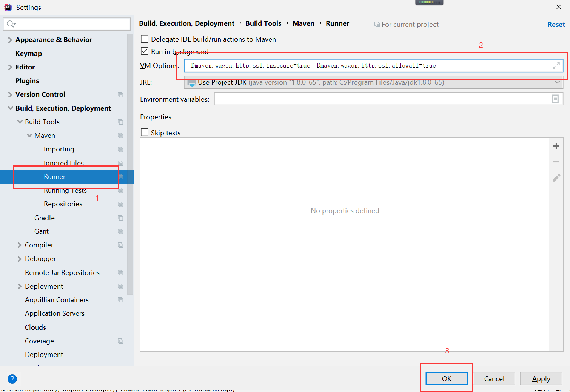This screenshot has height=392, width=570.
Task: Open the JRE selection dropdown
Action: [x=558, y=82]
